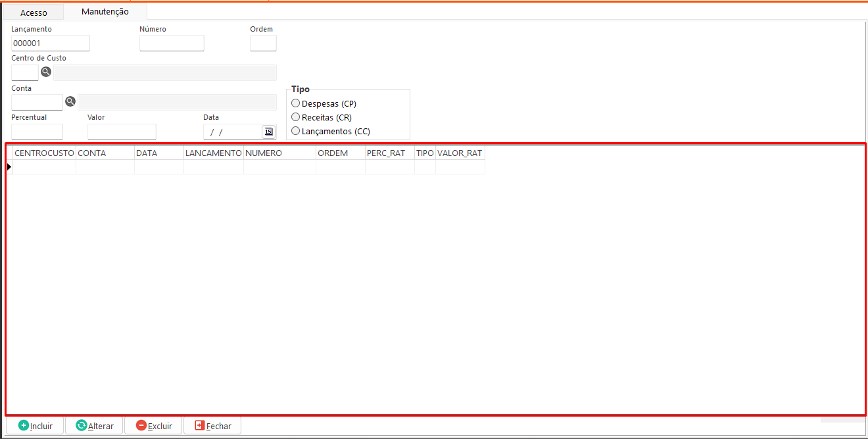Click the Centro de Custo search magnifier icon
868x439 pixels.
(x=46, y=72)
